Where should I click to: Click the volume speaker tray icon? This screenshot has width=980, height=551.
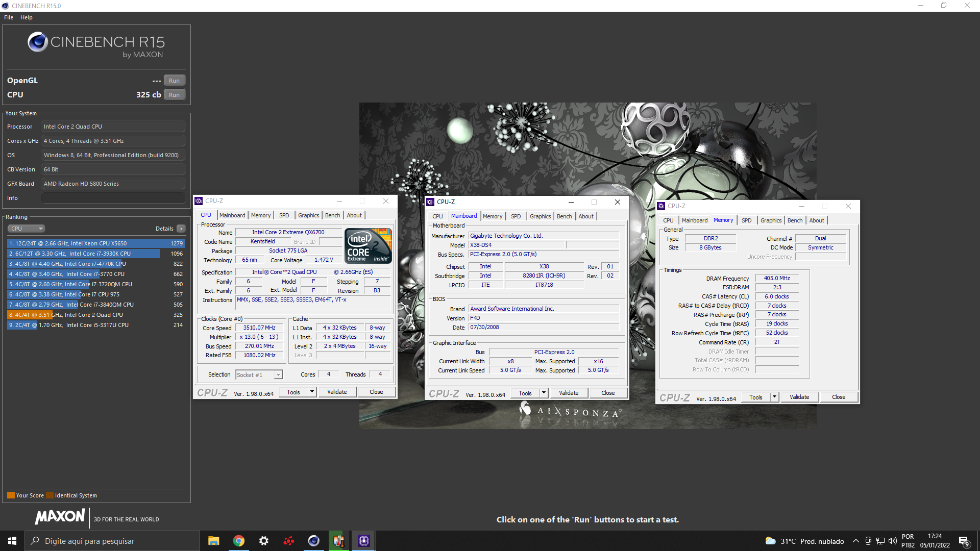(893, 541)
